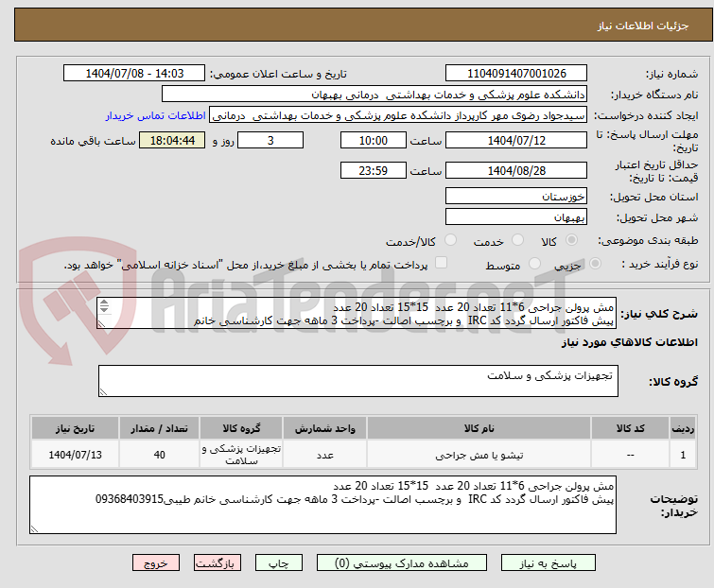Click the resize handle of توضیحات خریدار box
The height and width of the screenshot is (588, 714).
pos(35,528)
